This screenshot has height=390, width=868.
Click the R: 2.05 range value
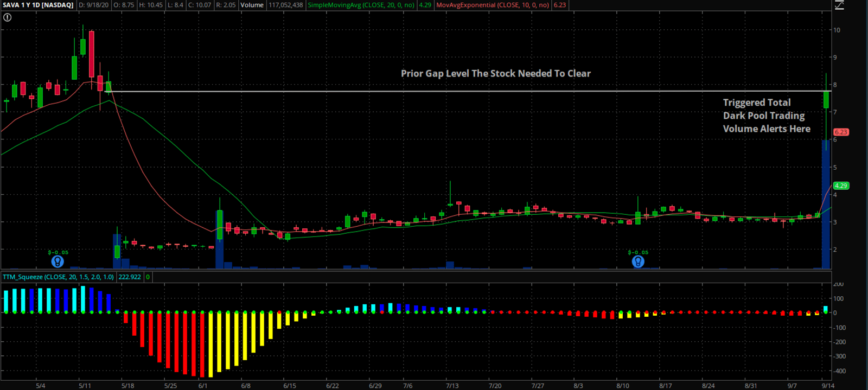[226, 5]
